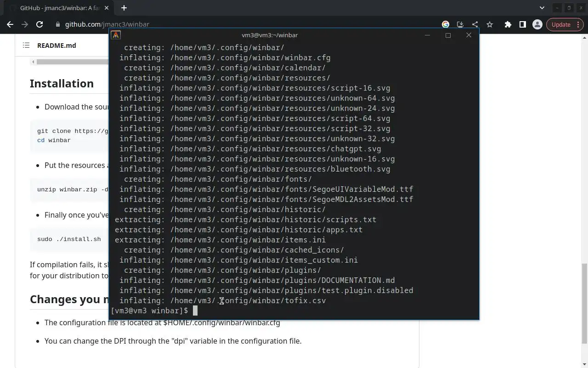The width and height of the screenshot is (588, 368).
Task: Bookmark this page with star icon
Action: (490, 24)
